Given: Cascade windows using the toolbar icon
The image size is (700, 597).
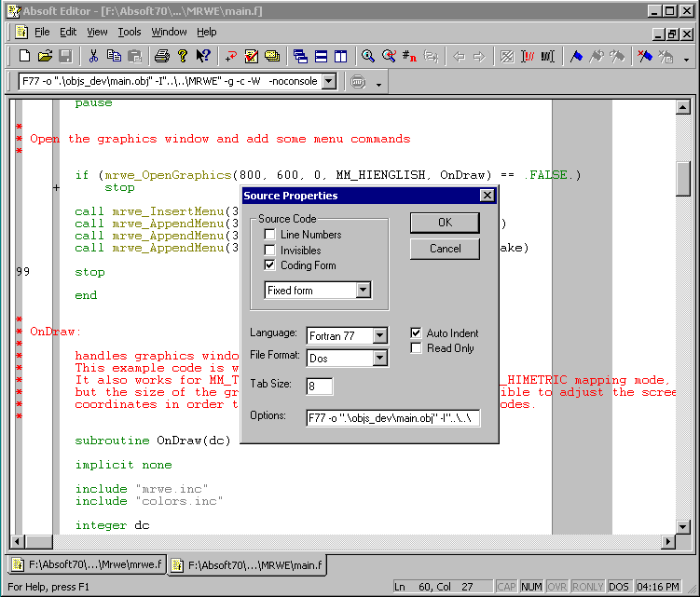Looking at the screenshot, I should click(x=300, y=56).
